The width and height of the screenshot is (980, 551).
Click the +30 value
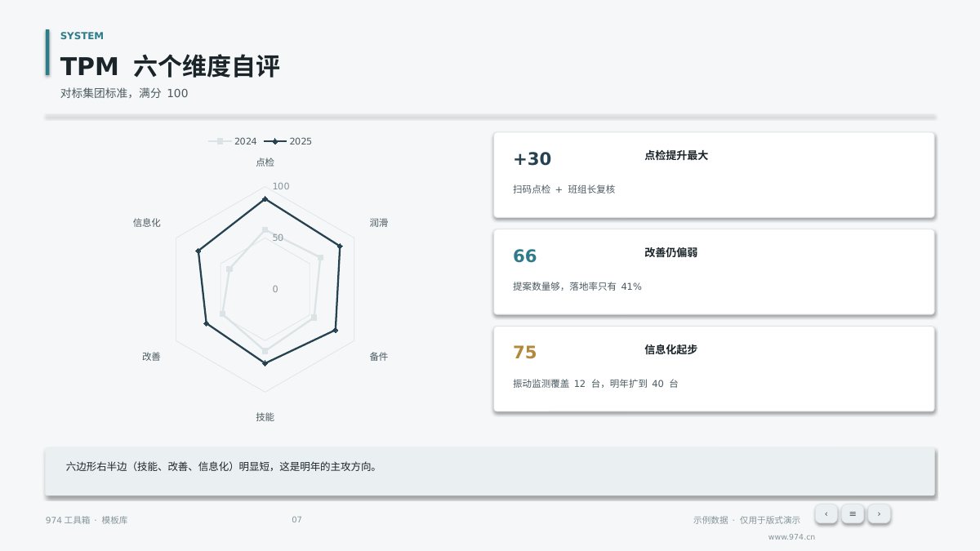pos(532,159)
